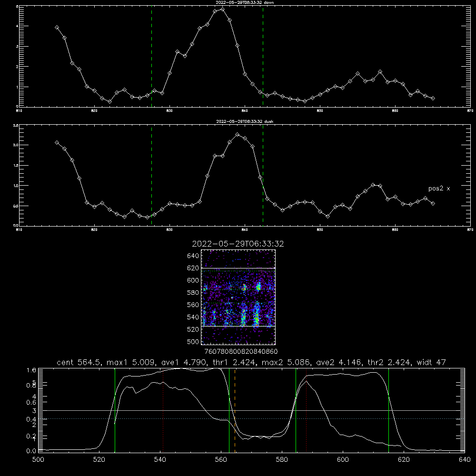Click the timestamp title above the spectrogram image

[x=238, y=244]
